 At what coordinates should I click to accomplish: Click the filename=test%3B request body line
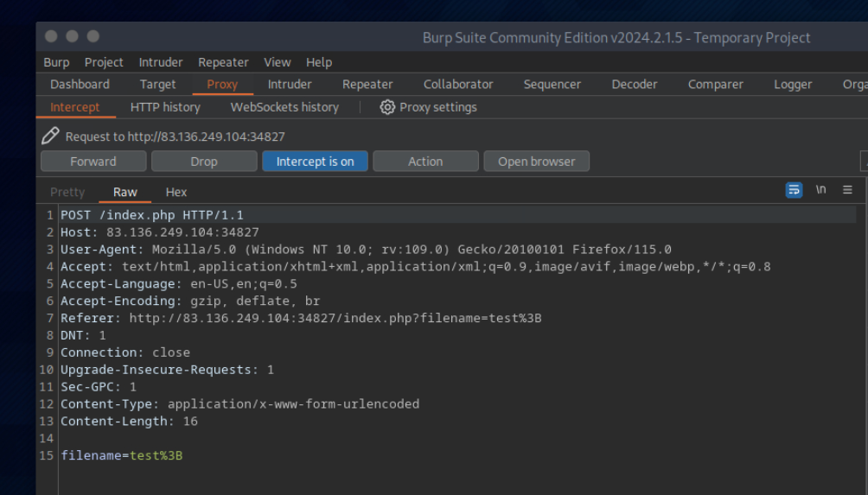point(121,455)
